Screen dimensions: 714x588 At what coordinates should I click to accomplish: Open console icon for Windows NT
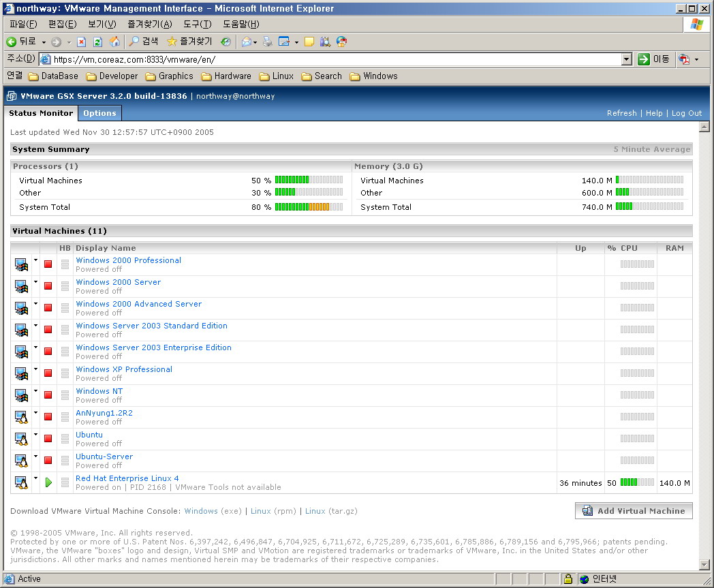click(21, 396)
